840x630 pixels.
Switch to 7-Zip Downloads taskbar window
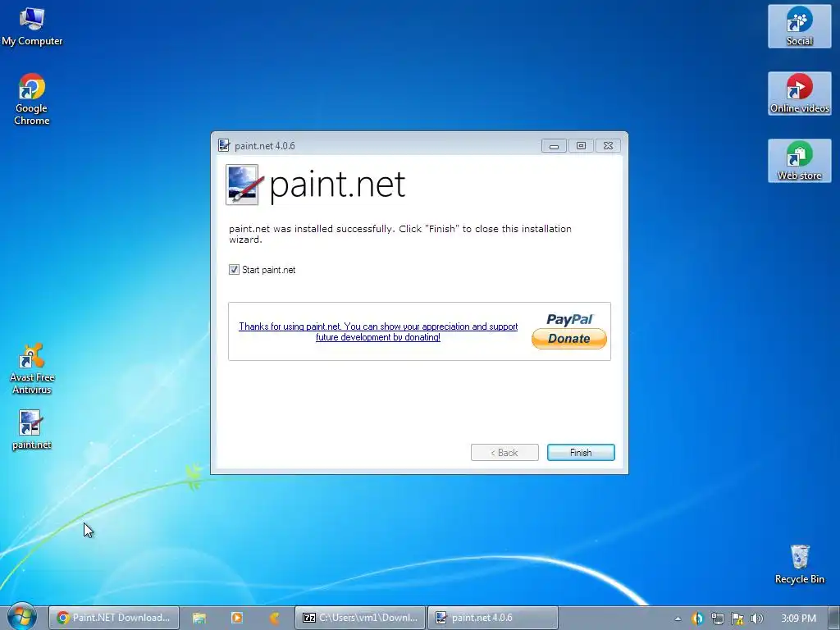360,618
